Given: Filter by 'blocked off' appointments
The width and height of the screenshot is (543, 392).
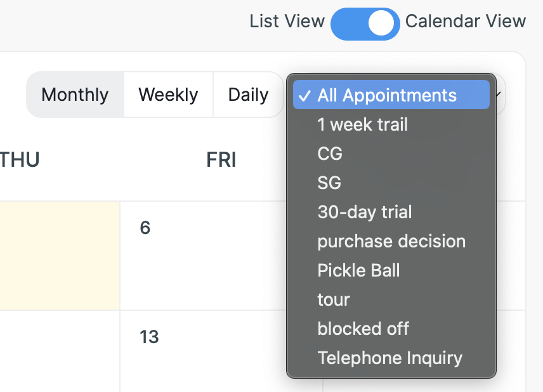Looking at the screenshot, I should click(363, 329).
